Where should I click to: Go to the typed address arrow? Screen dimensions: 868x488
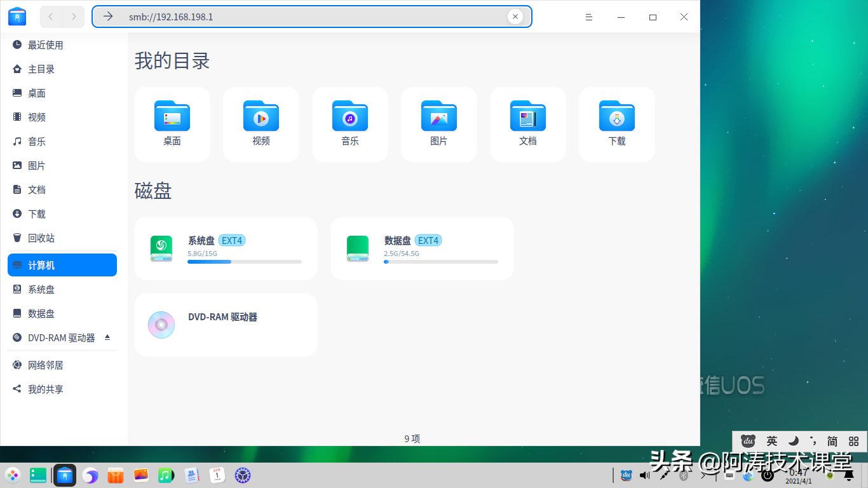(x=108, y=17)
